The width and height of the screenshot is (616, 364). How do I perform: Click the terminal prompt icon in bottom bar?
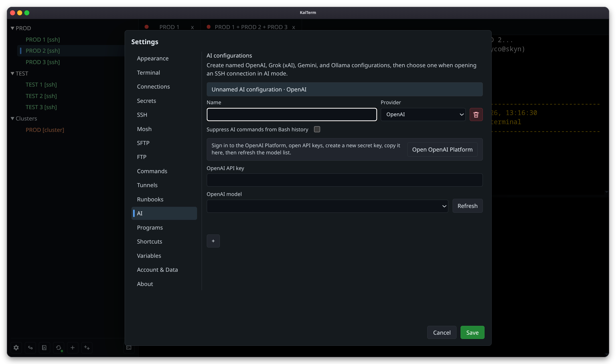[x=129, y=347]
